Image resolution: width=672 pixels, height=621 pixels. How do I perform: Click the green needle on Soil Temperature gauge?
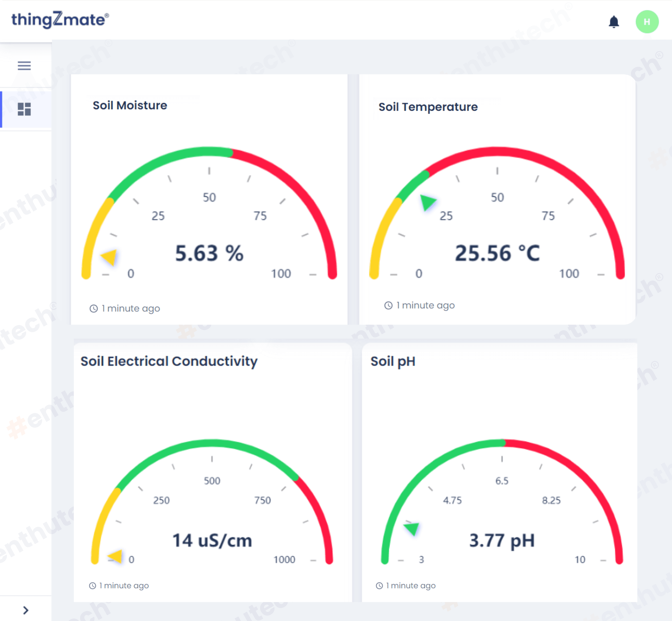click(x=427, y=203)
